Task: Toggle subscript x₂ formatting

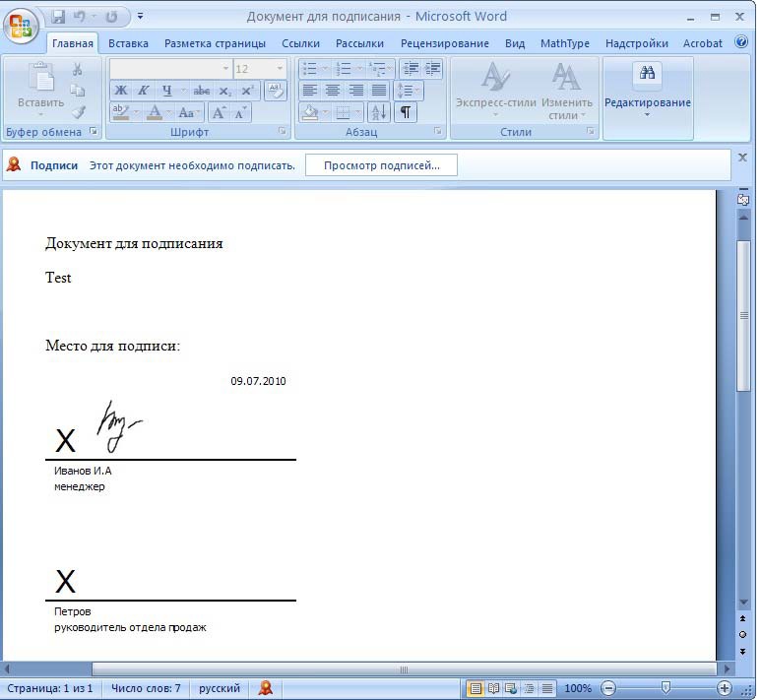Action: (x=224, y=91)
